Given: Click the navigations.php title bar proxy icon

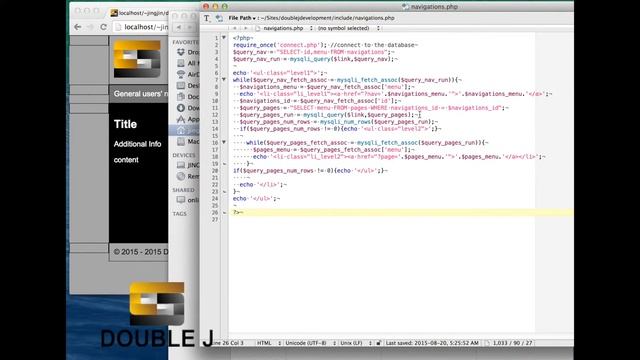Looking at the screenshot, I should coord(405,7).
